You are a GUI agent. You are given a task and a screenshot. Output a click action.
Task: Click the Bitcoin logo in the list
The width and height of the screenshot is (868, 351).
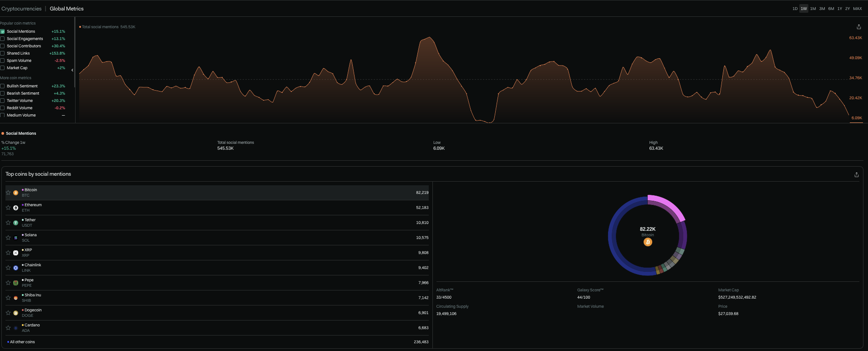coord(16,193)
